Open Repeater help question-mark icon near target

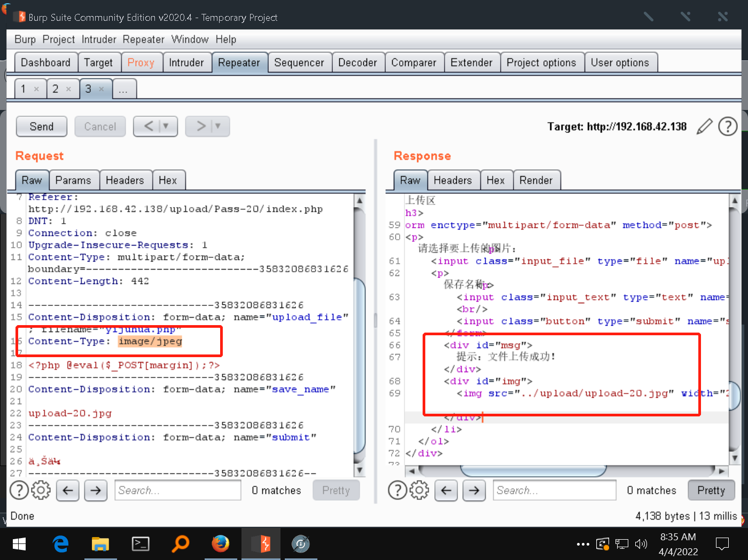coord(728,127)
